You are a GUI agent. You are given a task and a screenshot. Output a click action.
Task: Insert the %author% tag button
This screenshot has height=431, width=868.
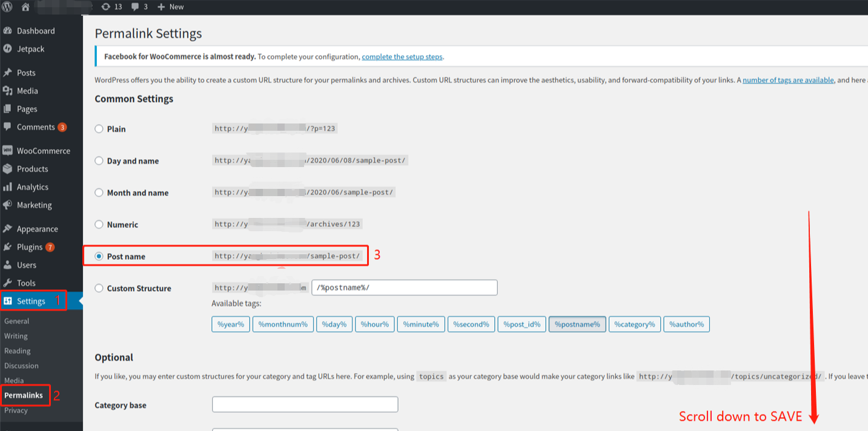click(x=687, y=324)
